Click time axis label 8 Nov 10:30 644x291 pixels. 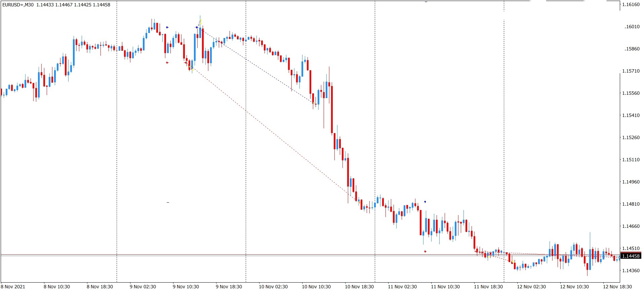(57, 287)
